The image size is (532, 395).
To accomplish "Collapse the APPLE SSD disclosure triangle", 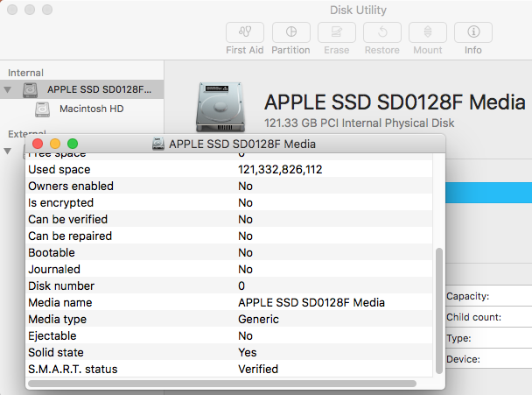I will (x=8, y=89).
